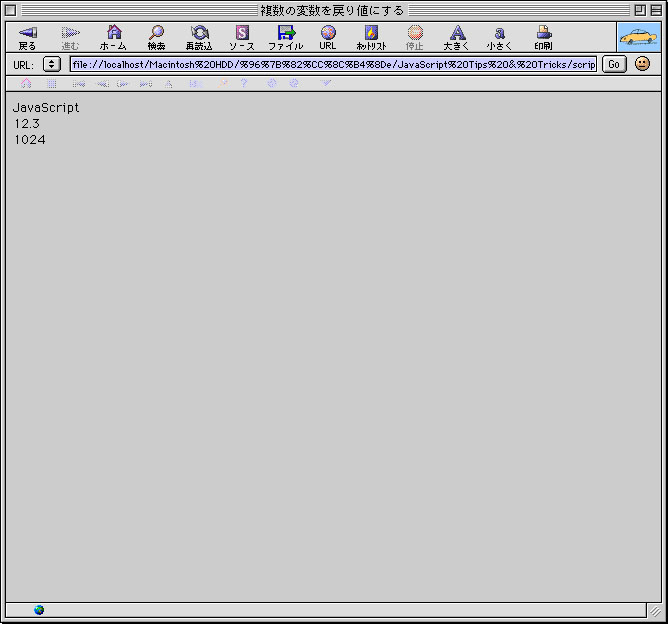This screenshot has width=668, height=624.
Task: View page source with ソース icon
Action: click(x=242, y=32)
